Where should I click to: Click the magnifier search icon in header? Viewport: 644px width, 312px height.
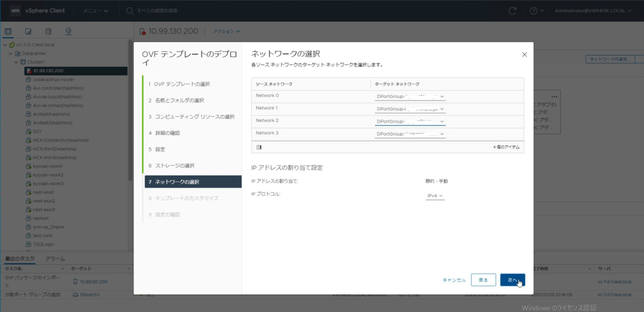[130, 11]
